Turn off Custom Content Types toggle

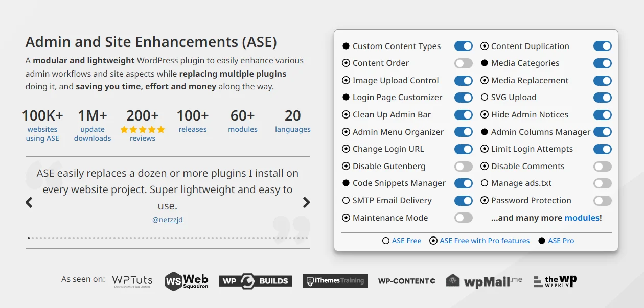[464, 46]
